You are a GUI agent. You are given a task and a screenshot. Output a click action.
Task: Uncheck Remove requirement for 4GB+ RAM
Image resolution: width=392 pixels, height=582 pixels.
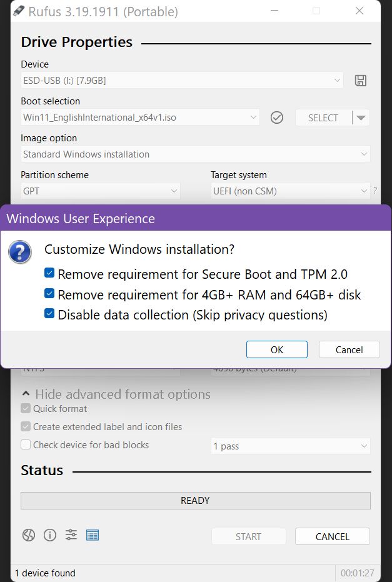(x=49, y=293)
